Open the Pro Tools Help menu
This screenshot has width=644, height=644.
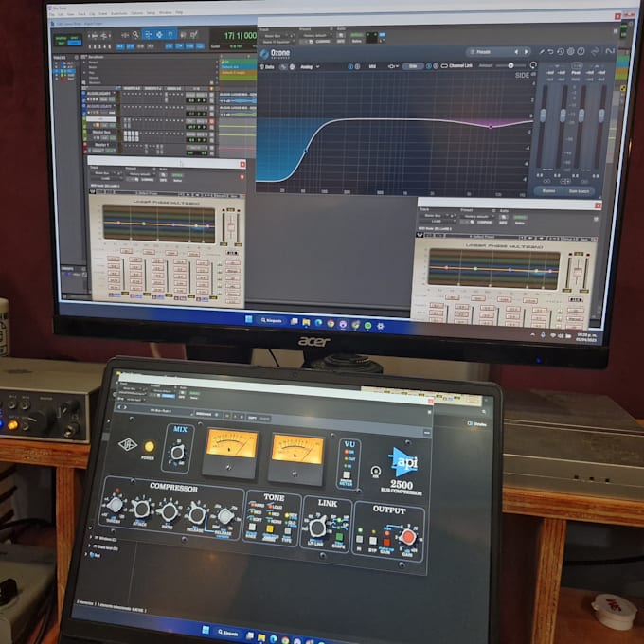pyautogui.click(x=179, y=12)
